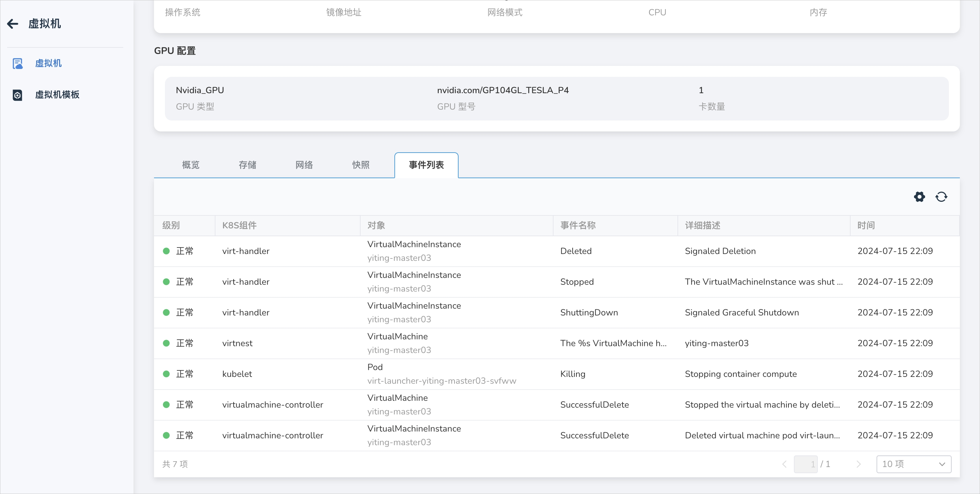The image size is (980, 494).
Task: Click 'Deleted virtual machine pod virt-laun...' description
Action: [762, 435]
